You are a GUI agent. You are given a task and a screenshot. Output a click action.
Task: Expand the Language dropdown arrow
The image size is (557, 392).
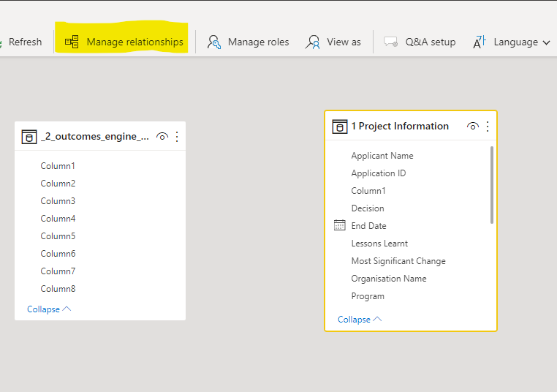546,42
